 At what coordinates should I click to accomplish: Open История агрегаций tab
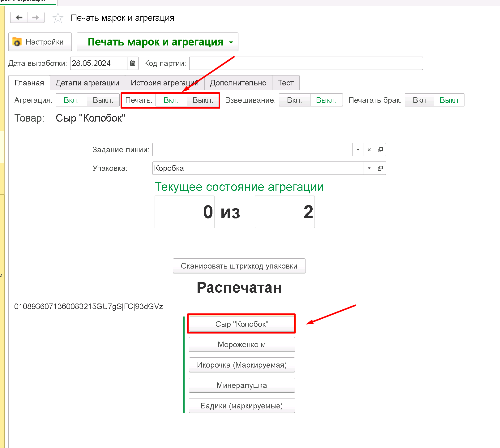pos(165,83)
